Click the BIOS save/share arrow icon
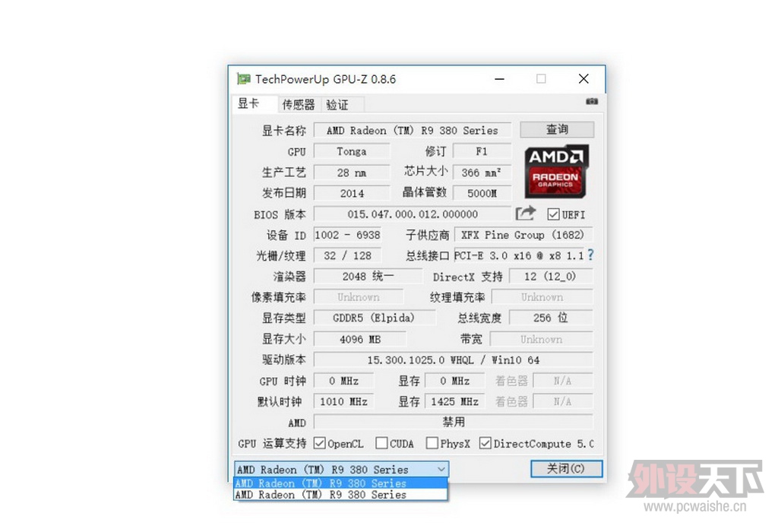Screen dimensions: 778x532 click(x=526, y=214)
